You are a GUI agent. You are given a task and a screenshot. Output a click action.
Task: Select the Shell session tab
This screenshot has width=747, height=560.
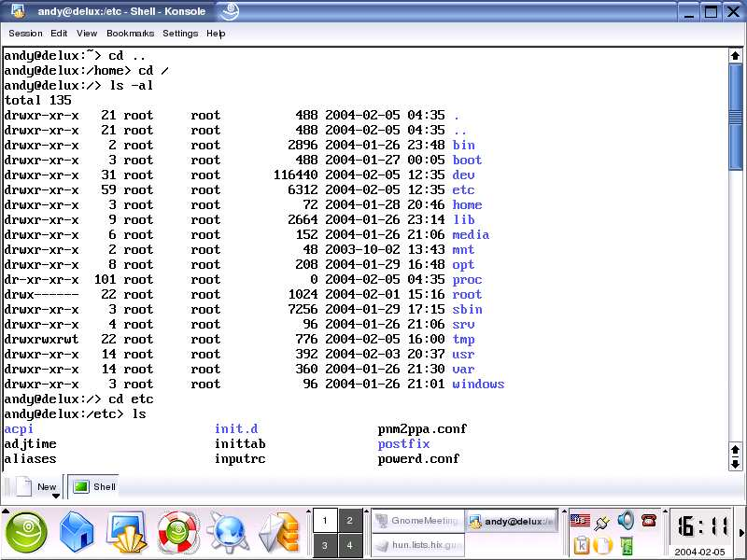[x=93, y=486]
